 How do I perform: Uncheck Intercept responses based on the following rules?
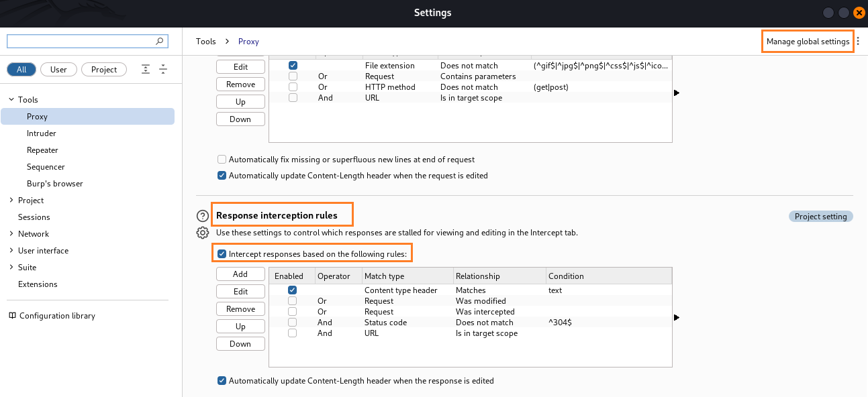pyautogui.click(x=222, y=254)
